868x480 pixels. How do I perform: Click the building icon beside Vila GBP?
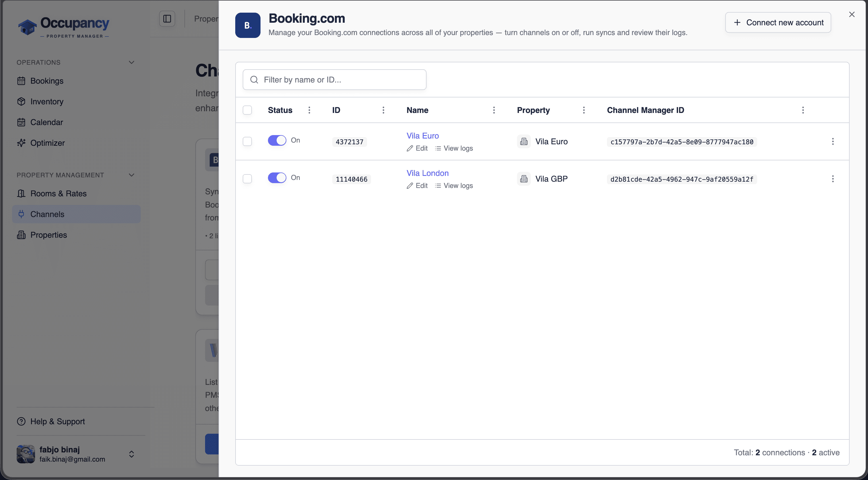(524, 179)
